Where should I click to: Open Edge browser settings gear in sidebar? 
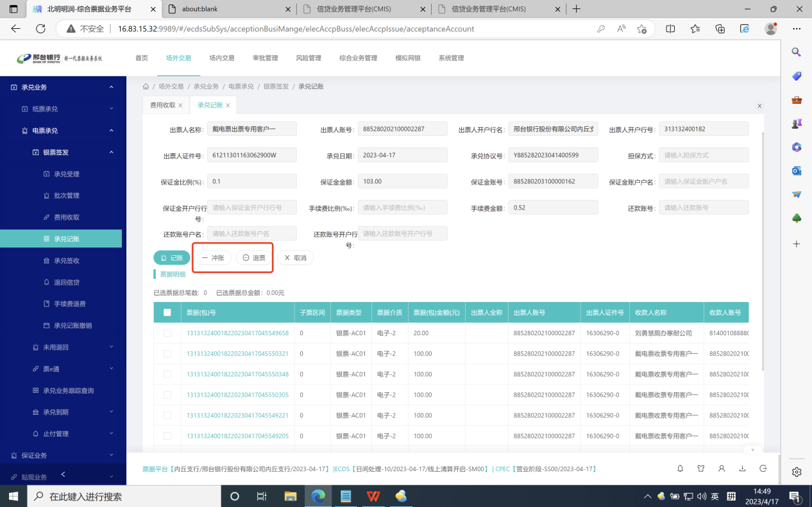[797, 472]
